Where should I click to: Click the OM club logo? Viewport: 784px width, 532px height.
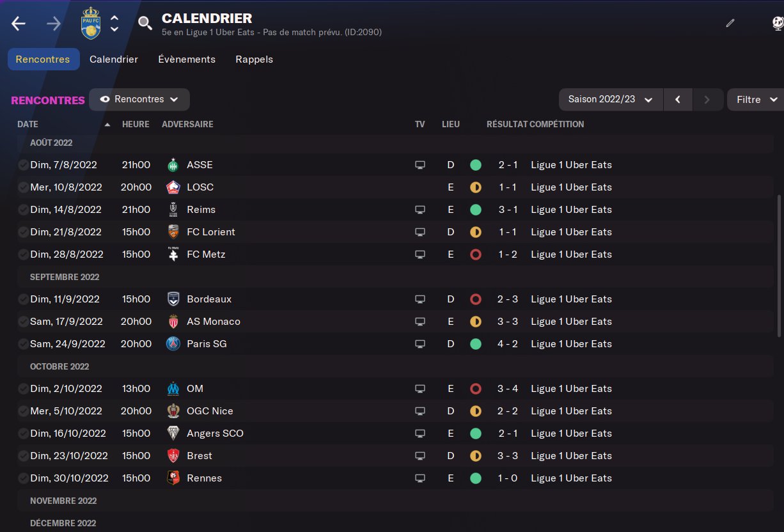tap(173, 389)
